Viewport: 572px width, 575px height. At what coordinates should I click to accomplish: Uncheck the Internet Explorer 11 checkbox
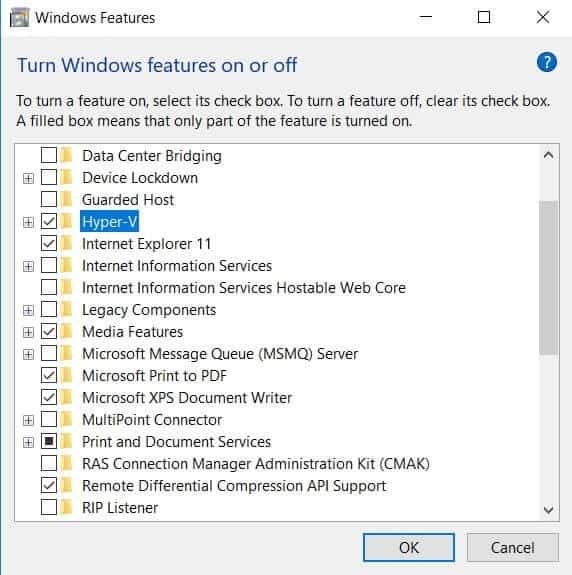point(49,243)
